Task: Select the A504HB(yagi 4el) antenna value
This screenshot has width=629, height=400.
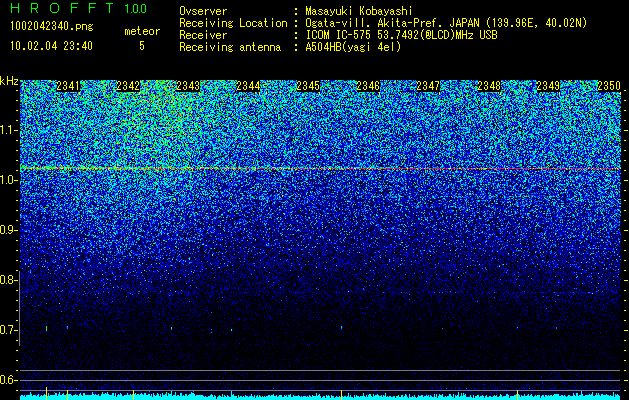Action: click(353, 47)
